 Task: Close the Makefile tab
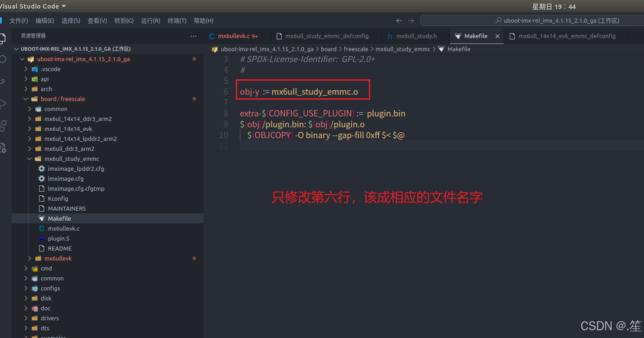point(496,36)
